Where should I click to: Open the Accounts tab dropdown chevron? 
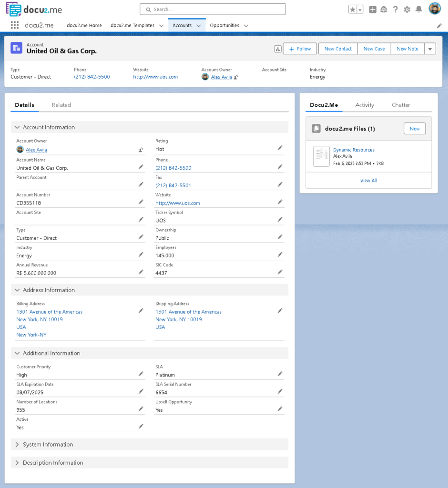pos(199,26)
